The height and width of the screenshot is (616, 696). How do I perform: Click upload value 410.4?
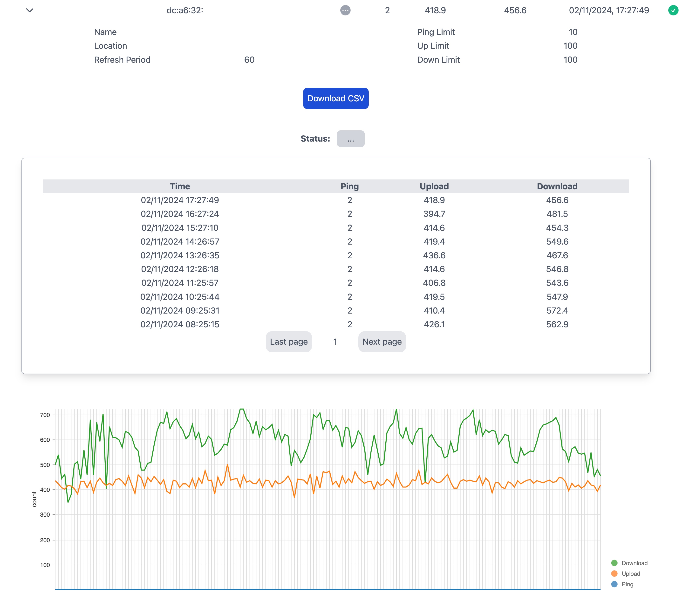434,311
